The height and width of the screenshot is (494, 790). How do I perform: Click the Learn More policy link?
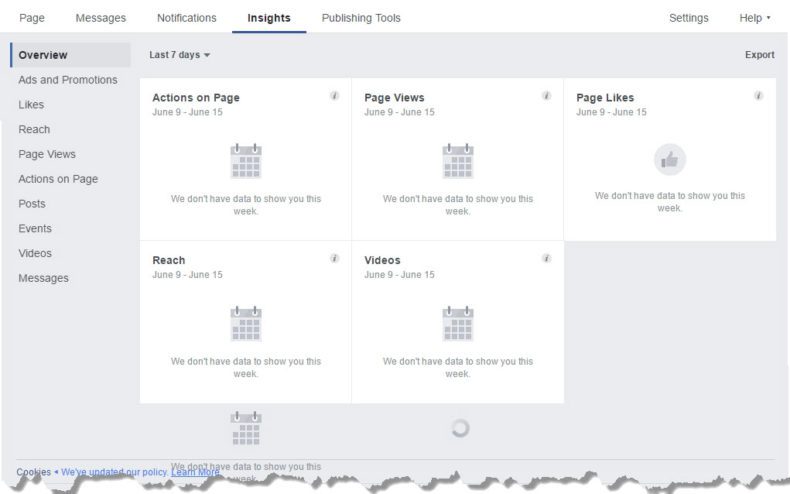pos(195,472)
